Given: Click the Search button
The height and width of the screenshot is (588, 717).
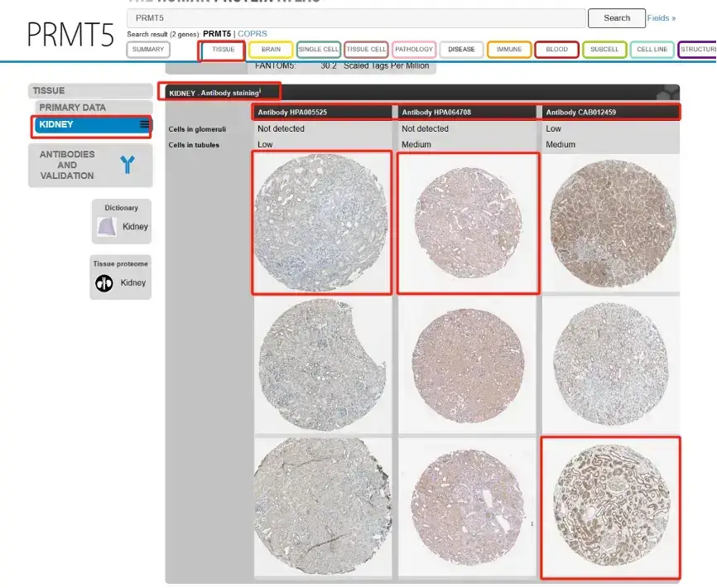Looking at the screenshot, I should (x=616, y=18).
